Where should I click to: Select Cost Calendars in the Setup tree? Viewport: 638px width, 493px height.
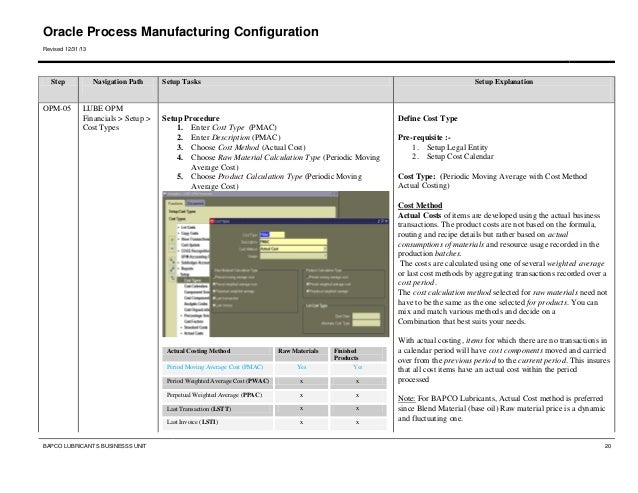click(x=196, y=286)
